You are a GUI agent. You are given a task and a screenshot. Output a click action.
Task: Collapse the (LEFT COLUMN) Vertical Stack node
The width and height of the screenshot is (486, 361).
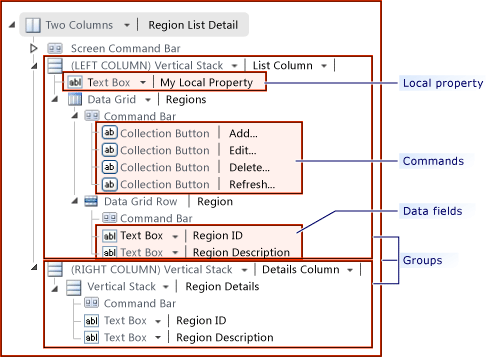point(34,66)
